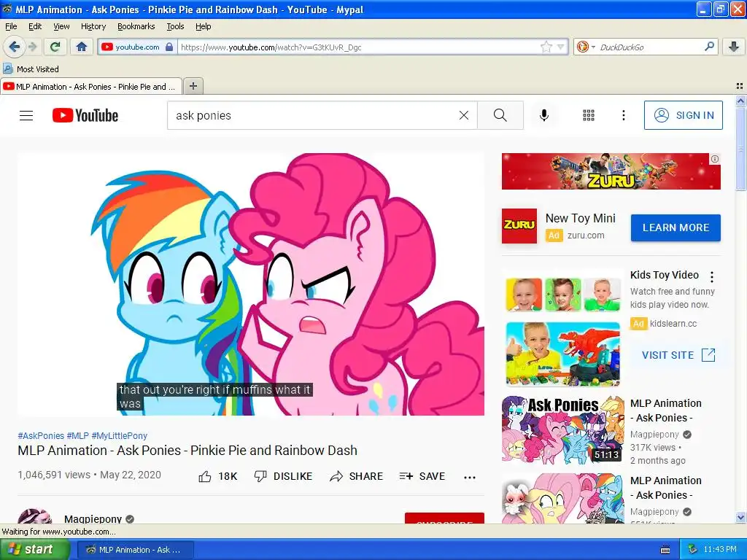Click the system tray clock
Image resolution: width=747 pixels, height=560 pixels.
point(720,550)
